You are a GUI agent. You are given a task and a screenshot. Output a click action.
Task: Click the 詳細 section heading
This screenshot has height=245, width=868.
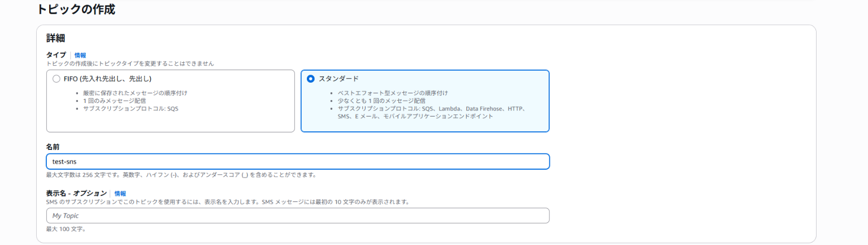(55, 38)
